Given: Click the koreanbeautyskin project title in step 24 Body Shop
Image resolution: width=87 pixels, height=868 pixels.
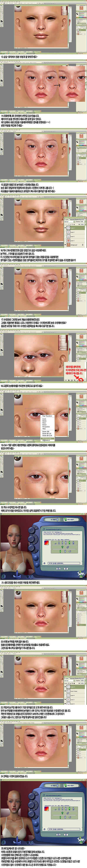Looking at the screenshot, I should [54, 795].
